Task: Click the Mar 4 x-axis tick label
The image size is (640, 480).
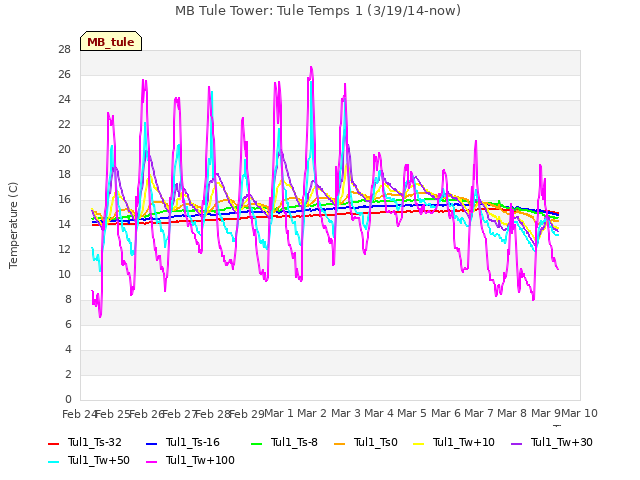Action: click(379, 413)
